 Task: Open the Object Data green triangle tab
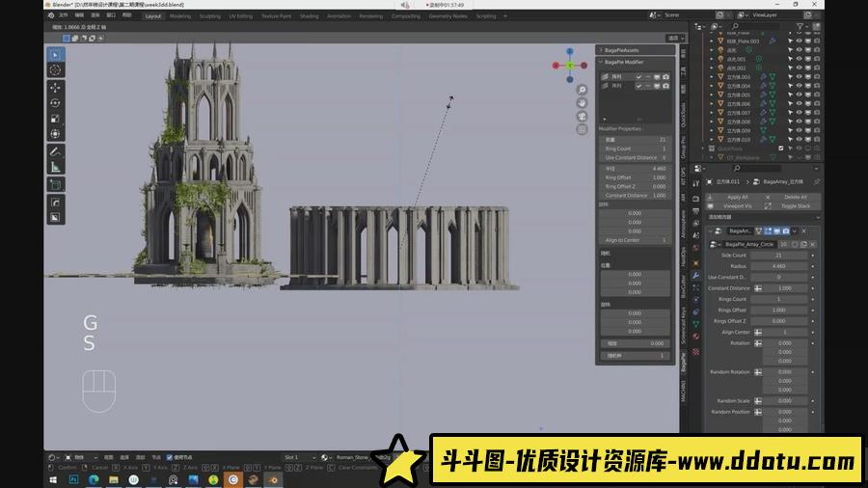pyautogui.click(x=695, y=324)
